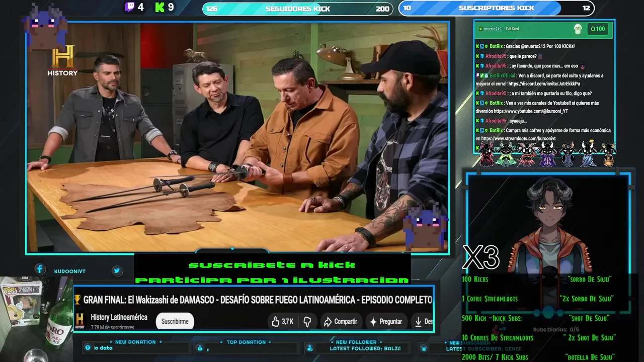Image resolution: width=644 pixels, height=362 pixels.
Task: Click the '1 Cofre Streamloots' reward line
Action: [x=490, y=299]
